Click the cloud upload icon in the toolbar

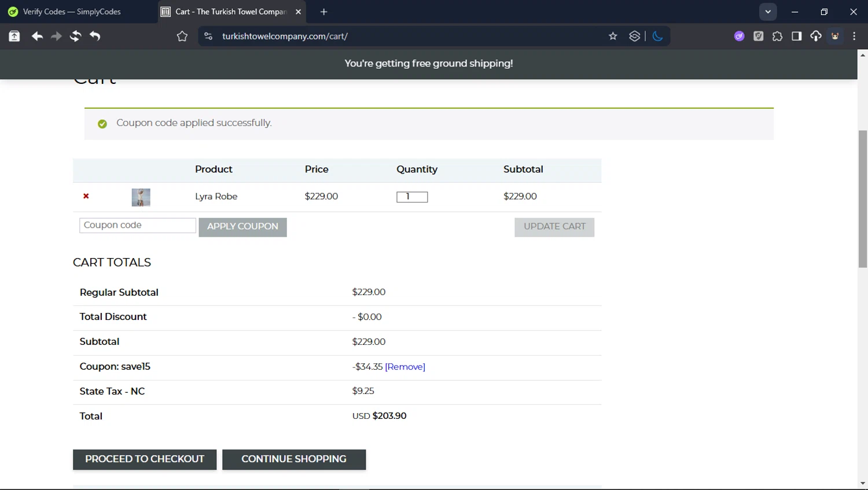[x=816, y=36]
